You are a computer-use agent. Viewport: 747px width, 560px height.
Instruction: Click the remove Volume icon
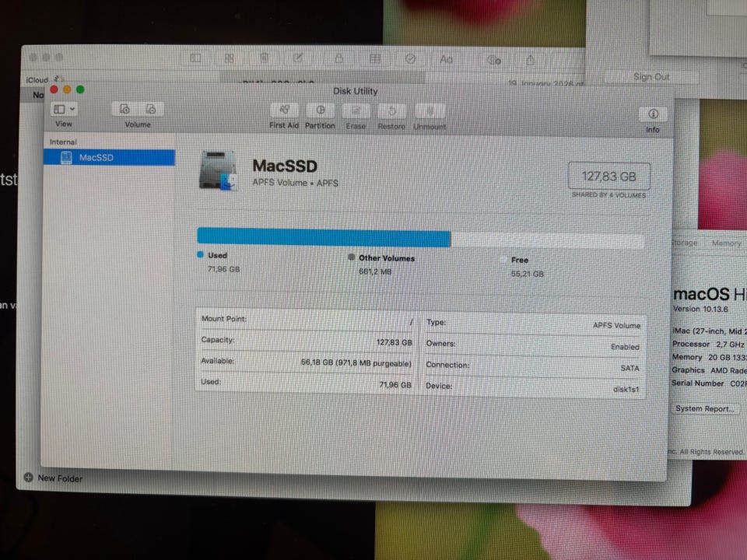151,109
